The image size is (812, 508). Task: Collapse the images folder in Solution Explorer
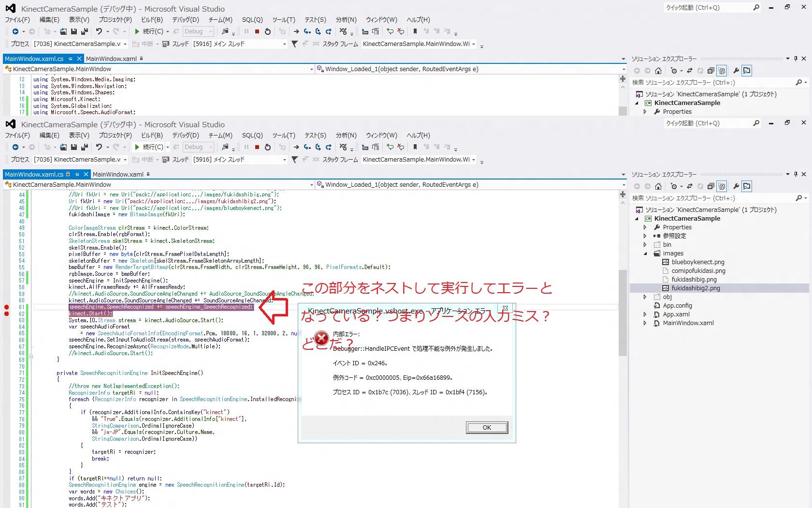click(645, 254)
